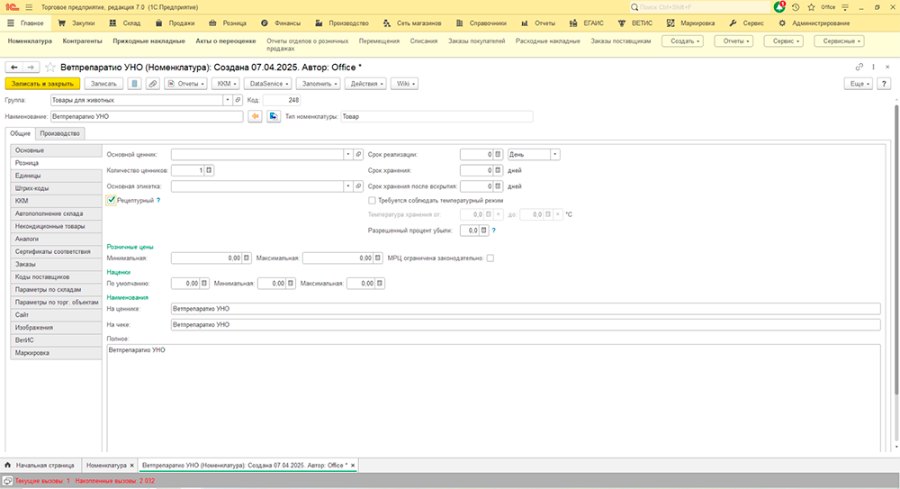Open the Отчеты dropdown in form toolbar

(185, 84)
